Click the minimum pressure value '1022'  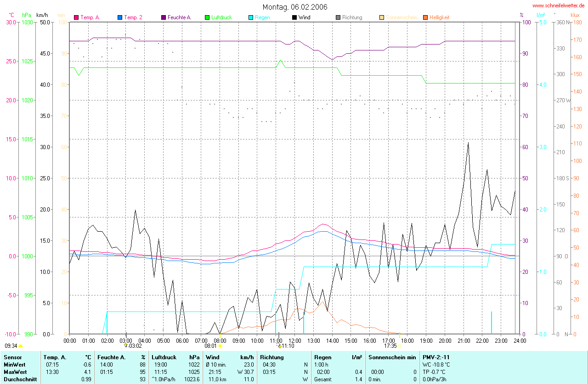[x=193, y=365]
